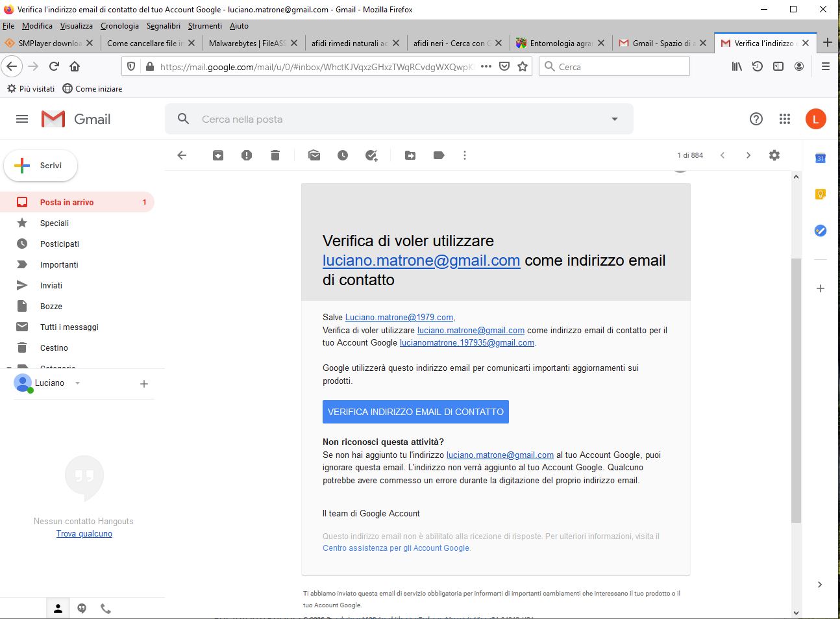Image resolution: width=840 pixels, height=619 pixels.
Task: Open more options three-dot menu in toolbar
Action: (x=465, y=155)
